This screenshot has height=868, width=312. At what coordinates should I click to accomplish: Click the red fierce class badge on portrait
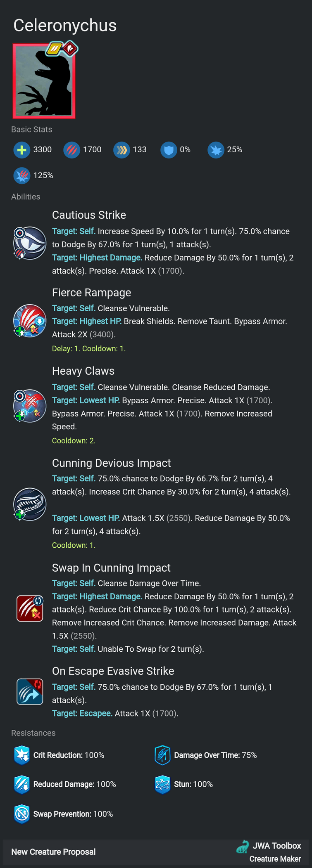70,49
